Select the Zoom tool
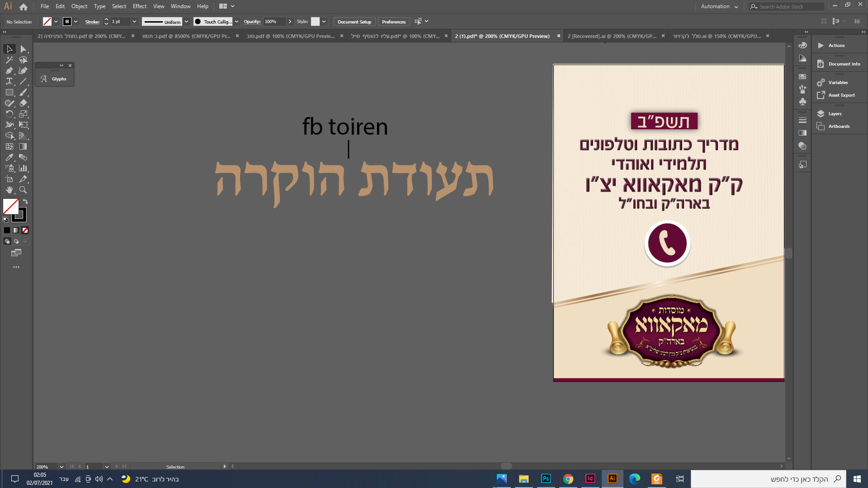868x488 pixels. point(23,190)
